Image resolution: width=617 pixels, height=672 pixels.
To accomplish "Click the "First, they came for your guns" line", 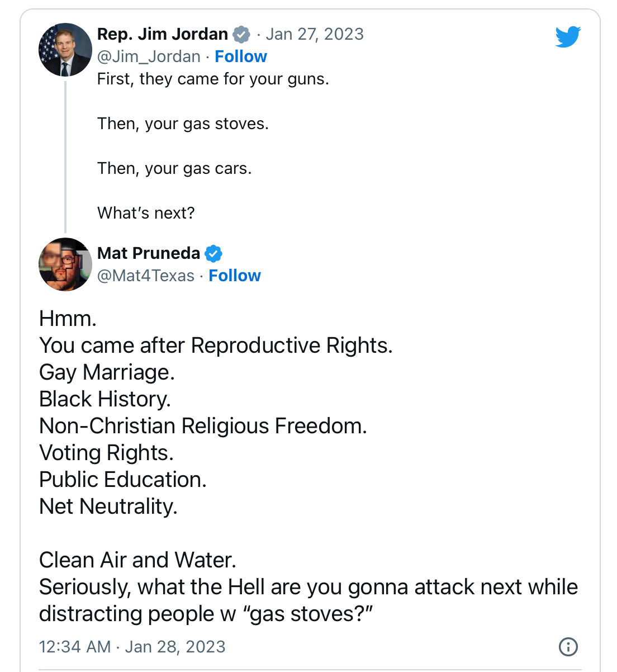I will coord(213,79).
